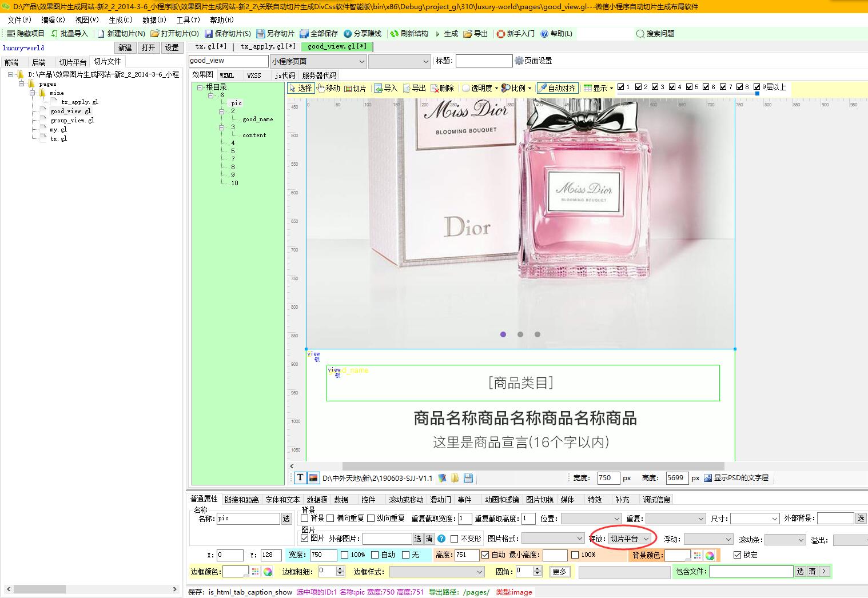Open the 生成(C) menu
The height and width of the screenshot is (598, 868).
click(x=121, y=19)
